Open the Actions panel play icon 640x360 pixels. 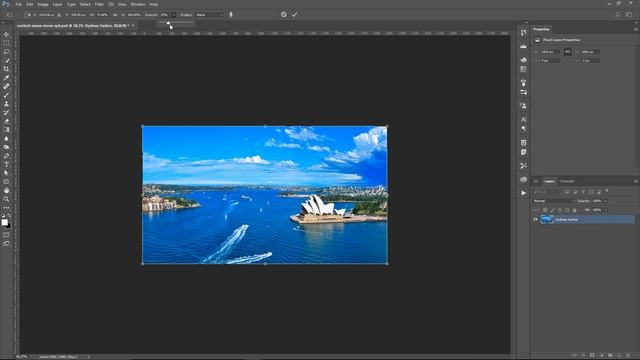tap(523, 193)
